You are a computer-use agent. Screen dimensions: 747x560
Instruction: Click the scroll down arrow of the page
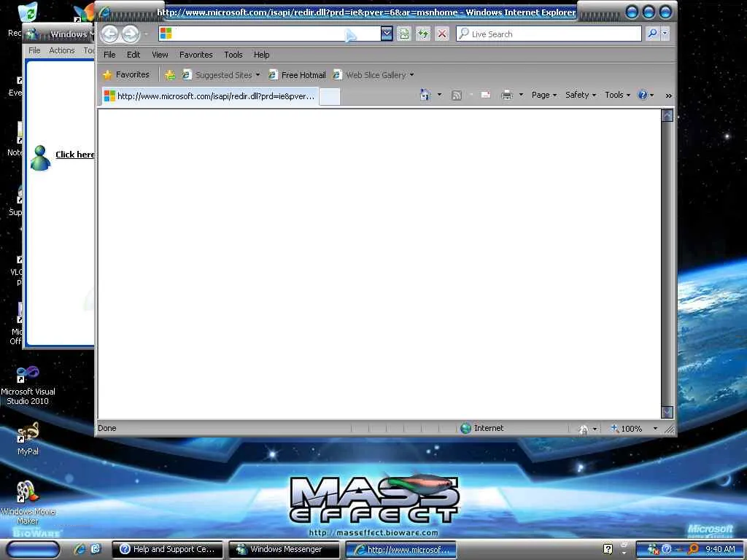pyautogui.click(x=667, y=412)
